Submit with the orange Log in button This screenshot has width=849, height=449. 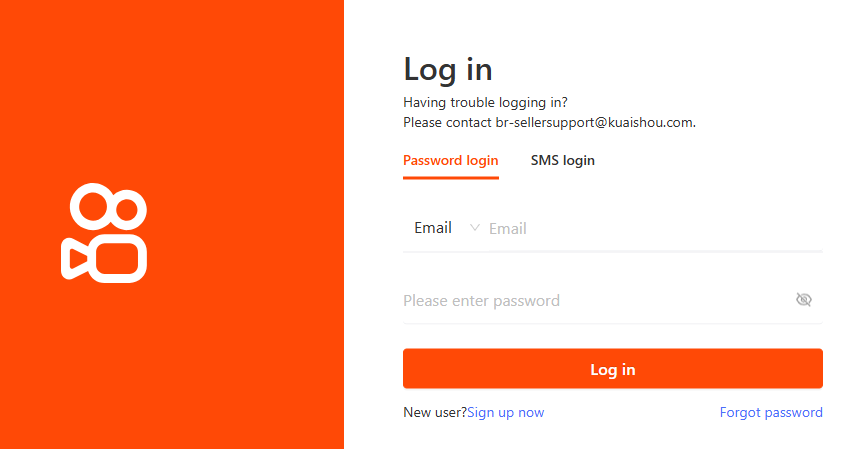(613, 369)
